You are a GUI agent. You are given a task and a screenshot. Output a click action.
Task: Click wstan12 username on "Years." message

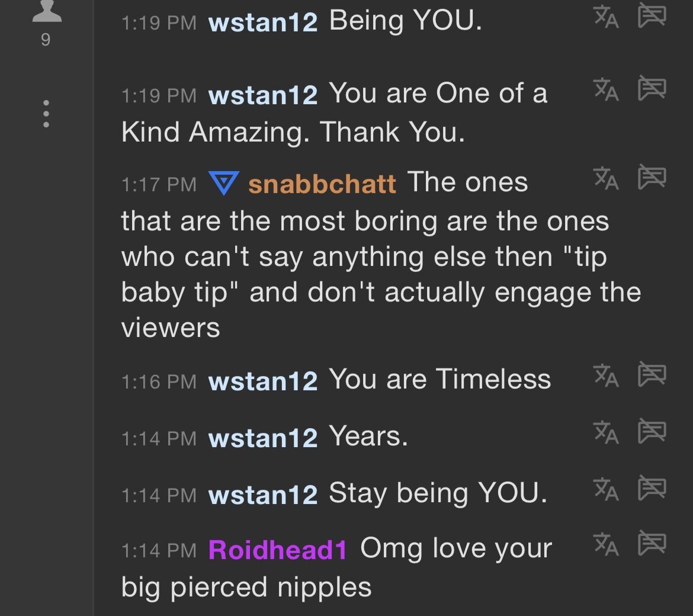pos(263,438)
